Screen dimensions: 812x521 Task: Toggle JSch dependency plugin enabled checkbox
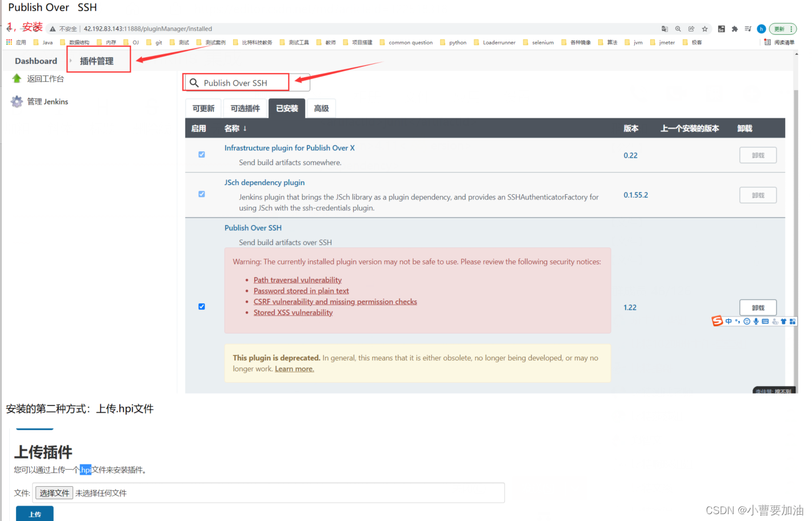coord(202,194)
